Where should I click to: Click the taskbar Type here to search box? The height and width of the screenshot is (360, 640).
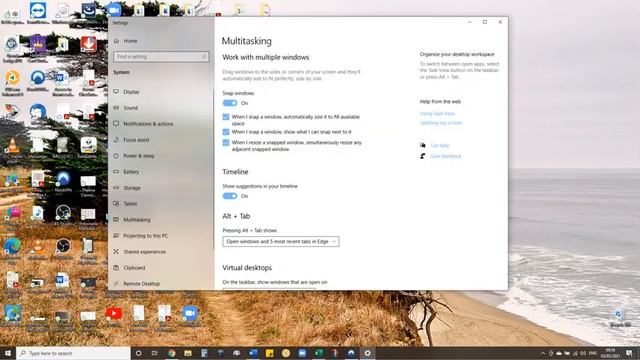click(73, 353)
